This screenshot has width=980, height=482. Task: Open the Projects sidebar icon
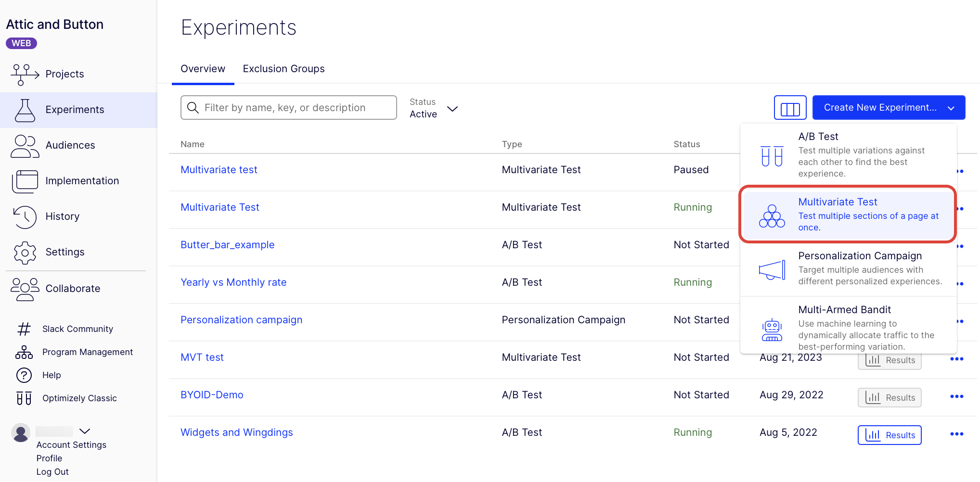pos(25,74)
